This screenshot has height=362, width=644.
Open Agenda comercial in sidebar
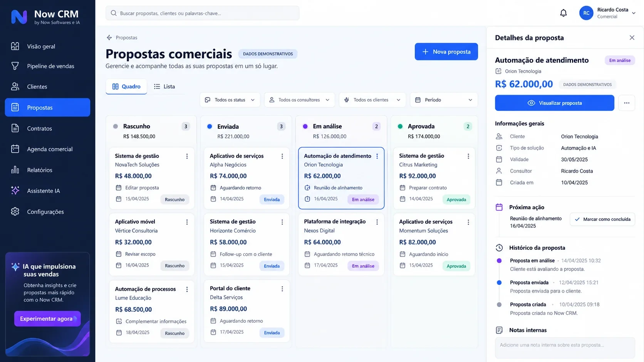click(47, 149)
